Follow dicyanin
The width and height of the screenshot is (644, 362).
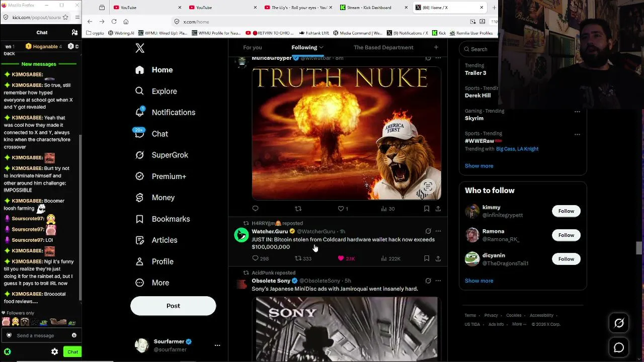[566, 259]
